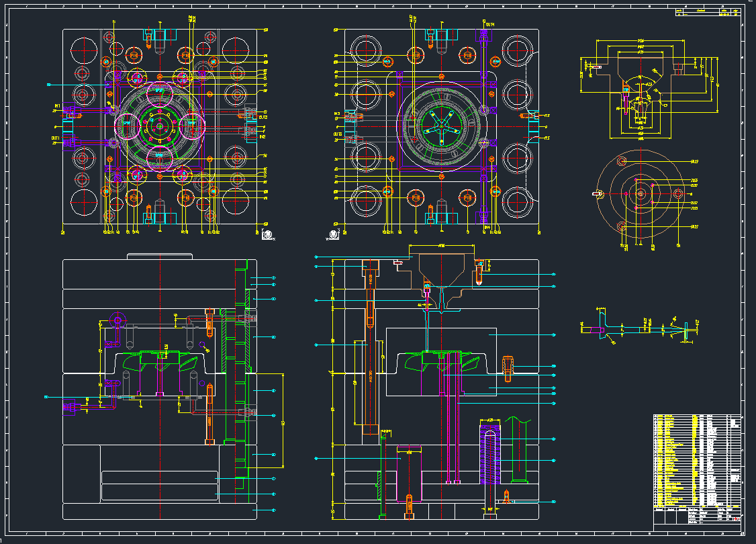Select the IN1 water inlet label

pyautogui.click(x=57, y=105)
